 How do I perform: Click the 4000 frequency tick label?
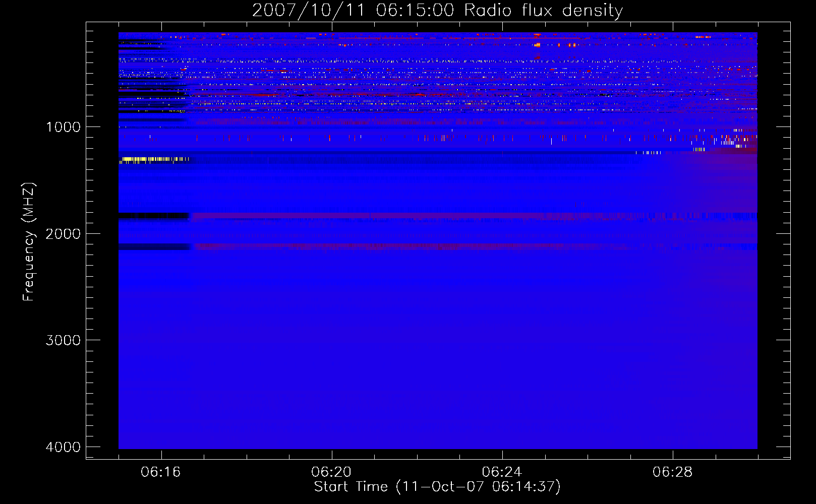[63, 447]
